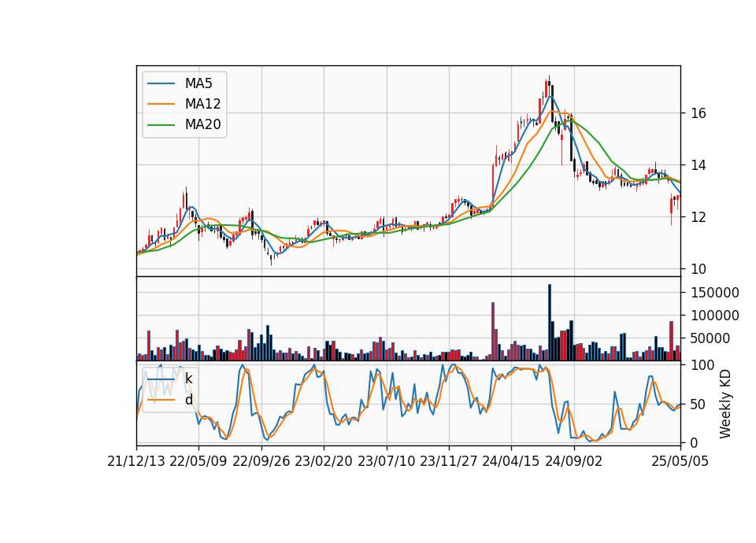
Task: Click the 23/11/27 date tick label
Action: click(x=449, y=461)
